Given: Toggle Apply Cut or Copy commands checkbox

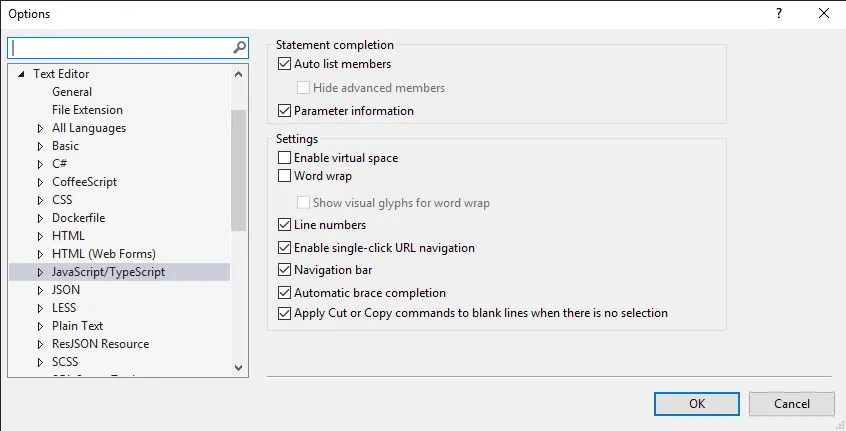Looking at the screenshot, I should click(284, 313).
